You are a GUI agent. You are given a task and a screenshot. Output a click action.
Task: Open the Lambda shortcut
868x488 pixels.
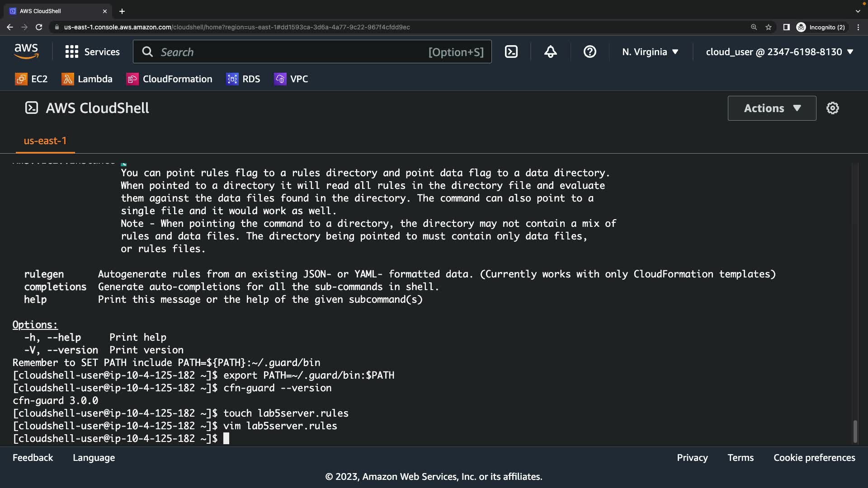pos(87,79)
